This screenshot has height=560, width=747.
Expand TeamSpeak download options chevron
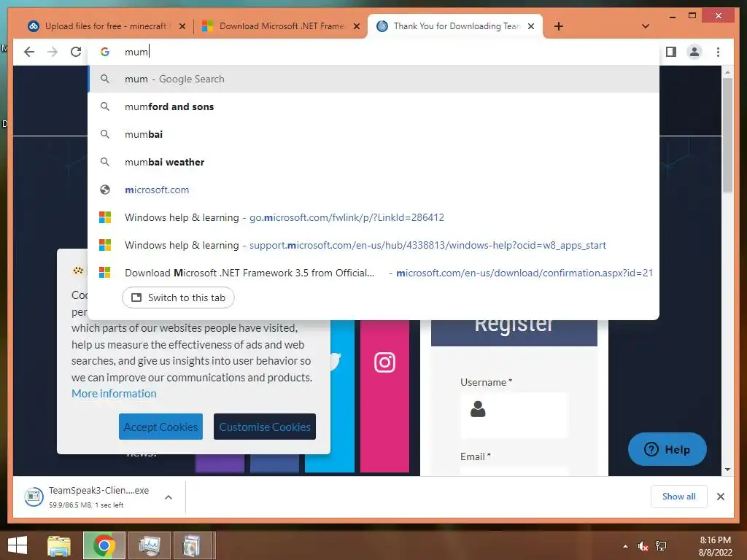169,497
